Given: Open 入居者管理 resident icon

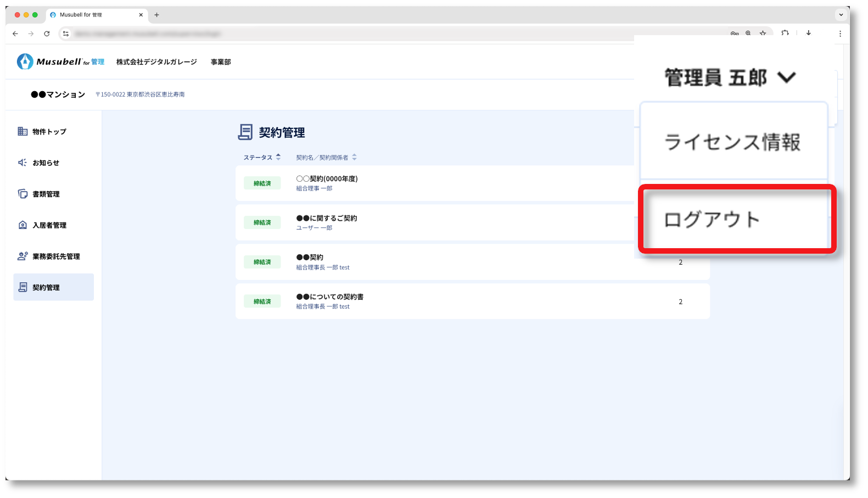Looking at the screenshot, I should 23,225.
